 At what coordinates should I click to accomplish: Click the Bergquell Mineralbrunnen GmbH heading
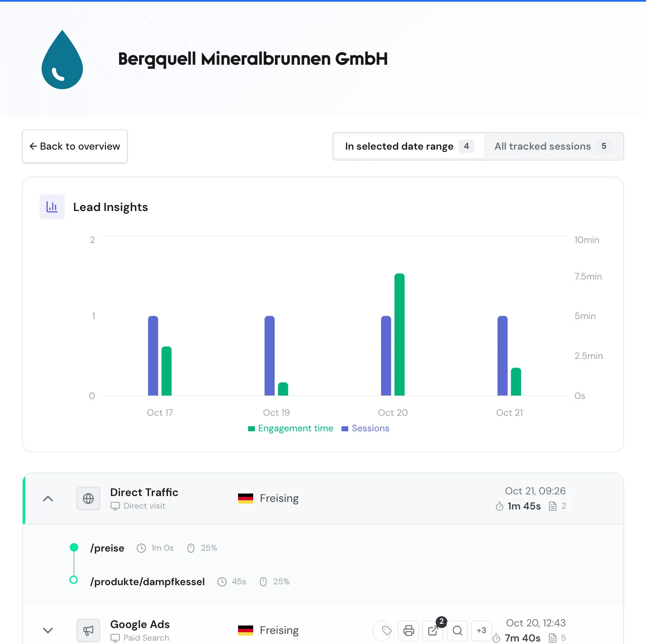coord(253,59)
